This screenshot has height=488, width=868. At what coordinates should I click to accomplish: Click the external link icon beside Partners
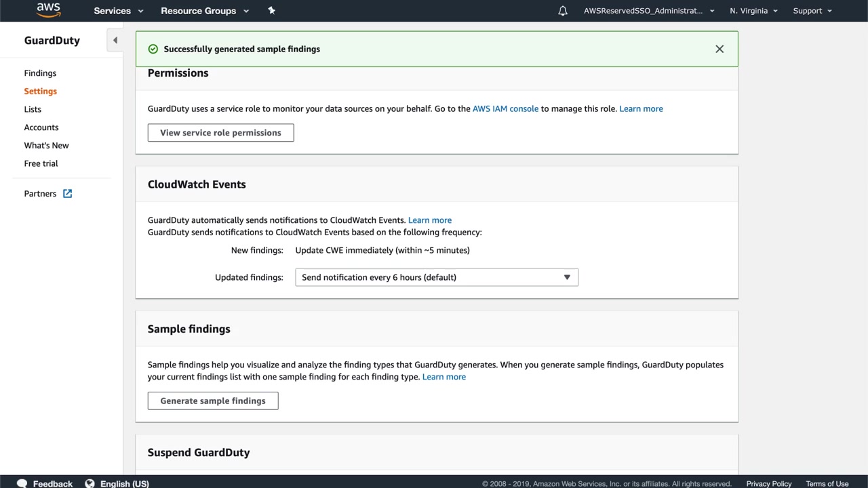pyautogui.click(x=67, y=194)
